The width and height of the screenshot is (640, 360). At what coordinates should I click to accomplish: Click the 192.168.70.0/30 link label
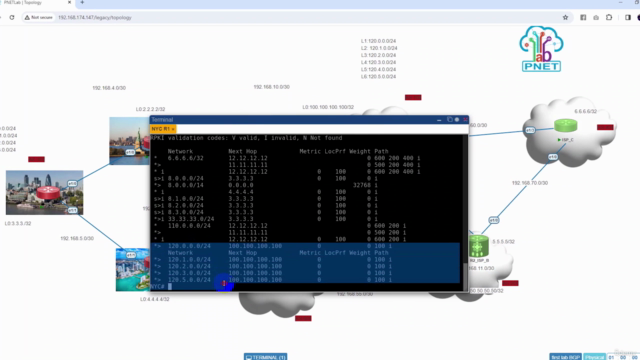[530, 183]
